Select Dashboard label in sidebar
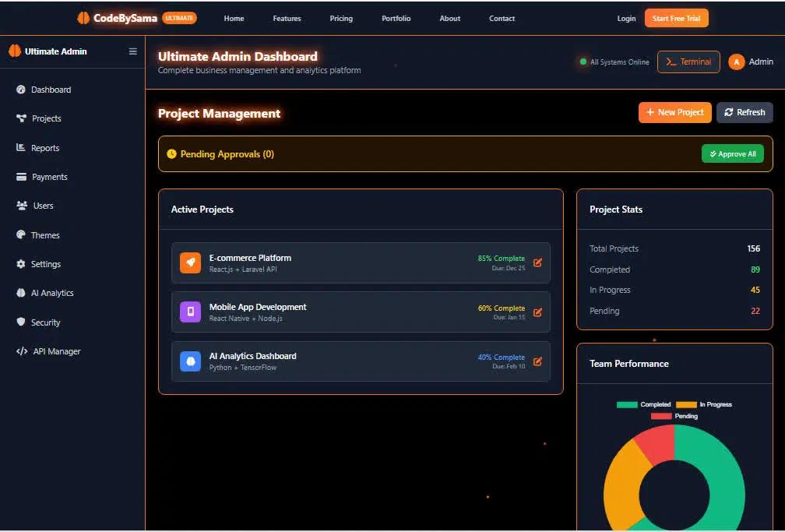Screen dimensions: 785x532 click(x=51, y=90)
